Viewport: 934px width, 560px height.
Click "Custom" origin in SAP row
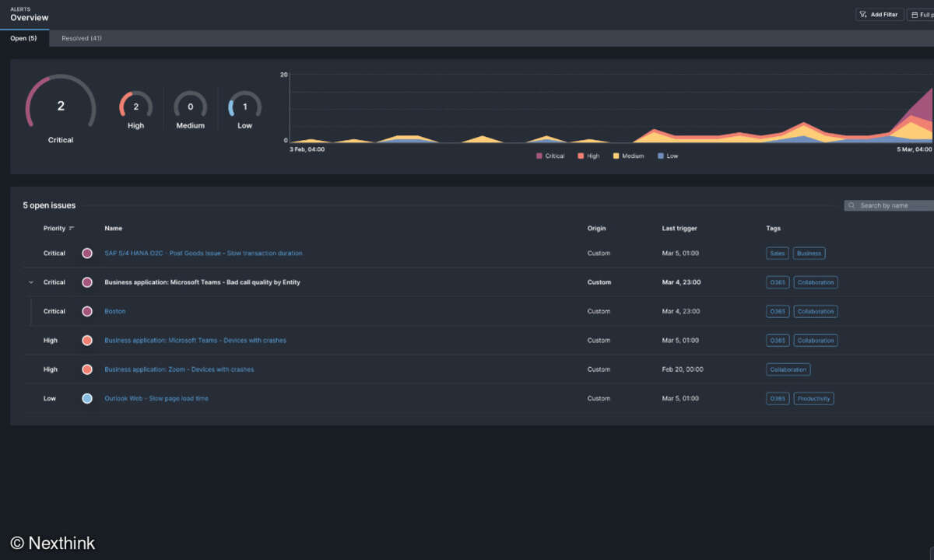pyautogui.click(x=599, y=254)
